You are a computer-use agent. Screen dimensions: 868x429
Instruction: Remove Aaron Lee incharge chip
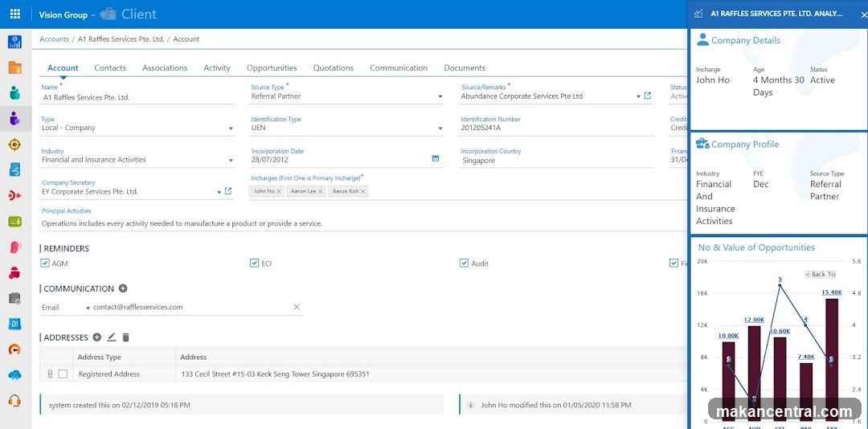coord(321,191)
